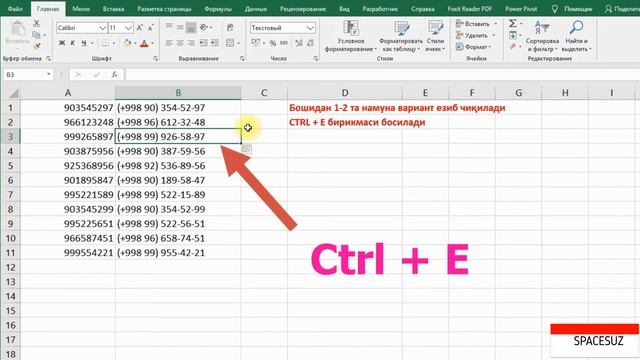Open font color dropdown arrow
The height and width of the screenshot is (360, 640).
click(152, 43)
